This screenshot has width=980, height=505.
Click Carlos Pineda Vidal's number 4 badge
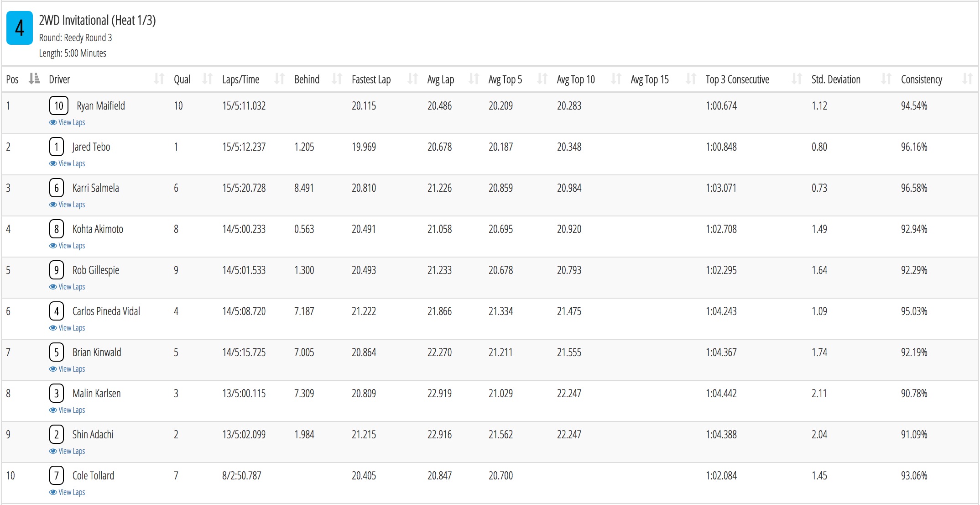pos(57,311)
